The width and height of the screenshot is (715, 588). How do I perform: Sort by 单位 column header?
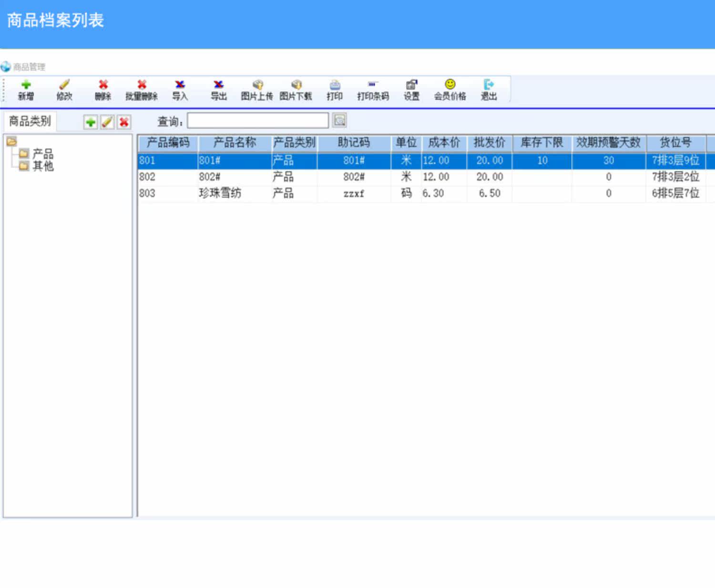pyautogui.click(x=406, y=143)
